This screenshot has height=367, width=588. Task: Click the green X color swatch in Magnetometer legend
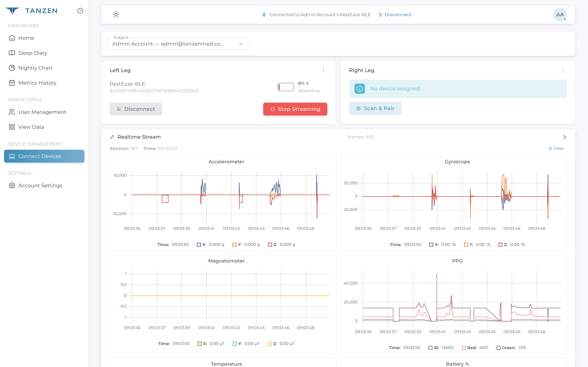(200, 343)
